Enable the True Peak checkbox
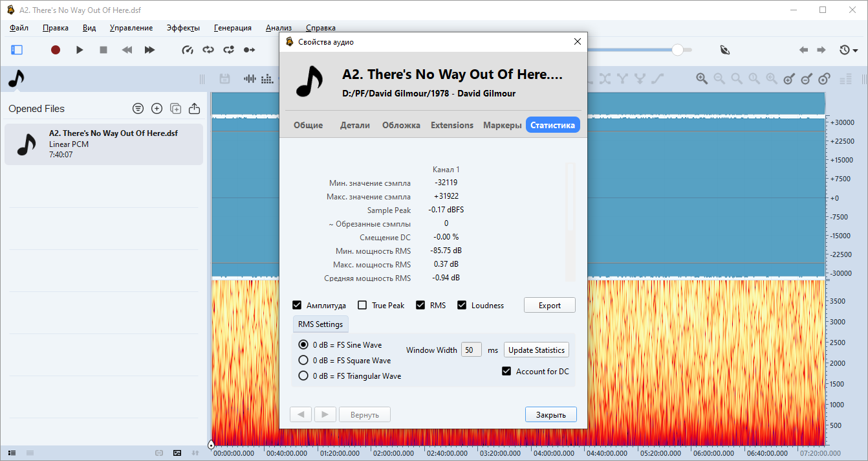 pos(362,305)
